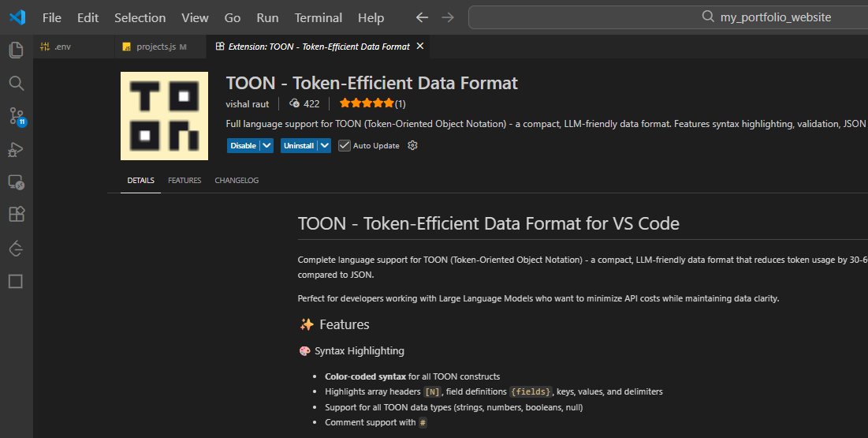Expand the Uninstall button dropdown arrow

tap(324, 145)
